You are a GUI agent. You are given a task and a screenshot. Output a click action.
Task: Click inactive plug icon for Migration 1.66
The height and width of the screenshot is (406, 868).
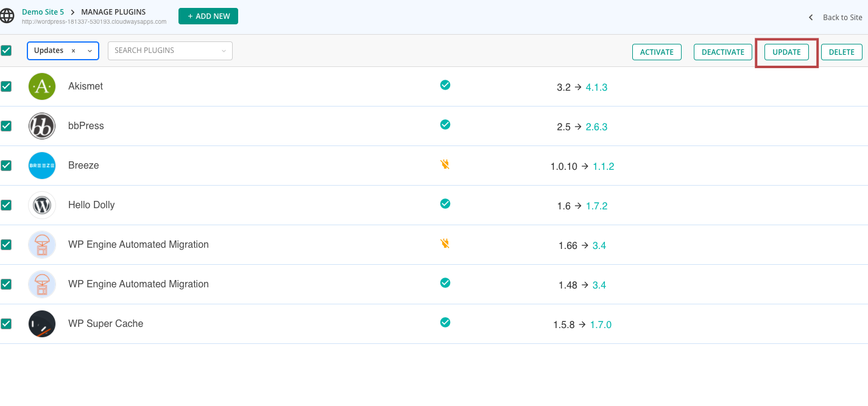pos(445,243)
